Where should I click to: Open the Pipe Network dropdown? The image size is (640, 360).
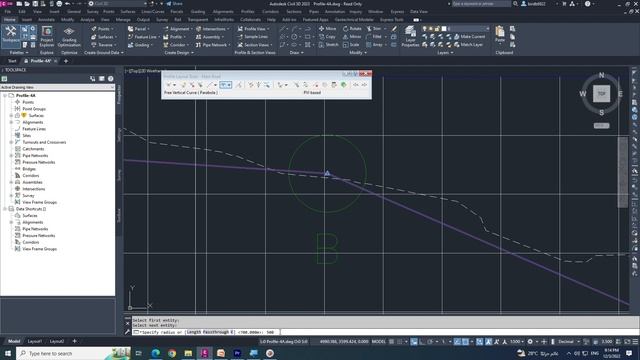pyautogui.click(x=213, y=44)
